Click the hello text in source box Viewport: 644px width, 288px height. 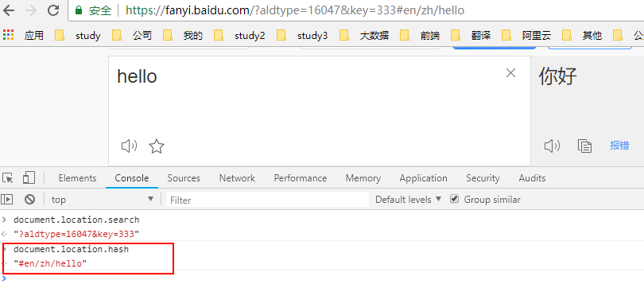[138, 76]
